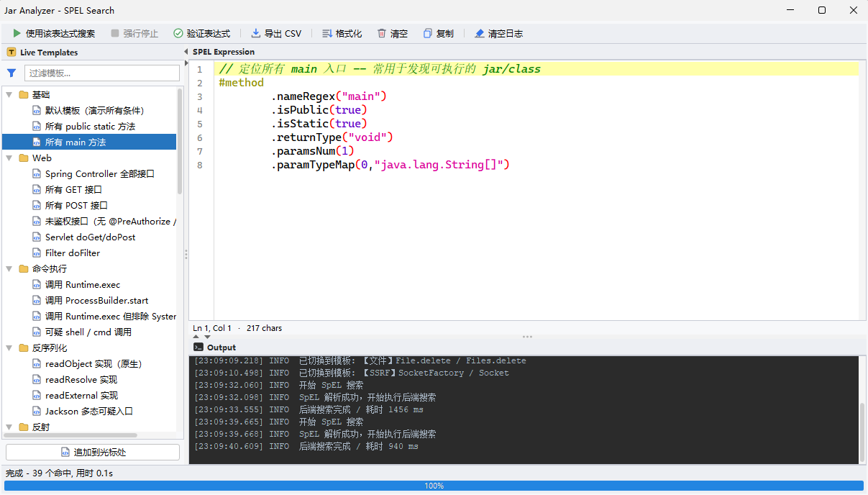Click folder icon of 命令执行
This screenshot has width=868, height=495.
point(23,268)
